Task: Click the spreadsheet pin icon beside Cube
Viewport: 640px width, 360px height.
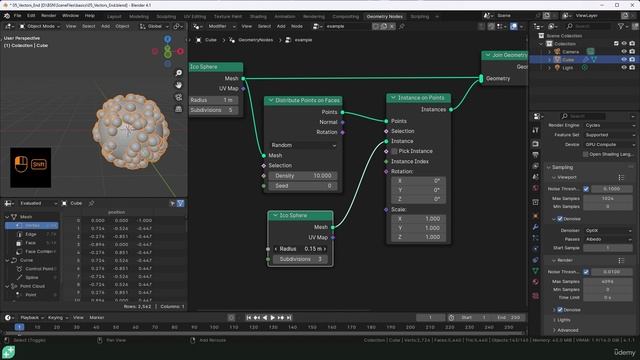Action: [x=91, y=203]
